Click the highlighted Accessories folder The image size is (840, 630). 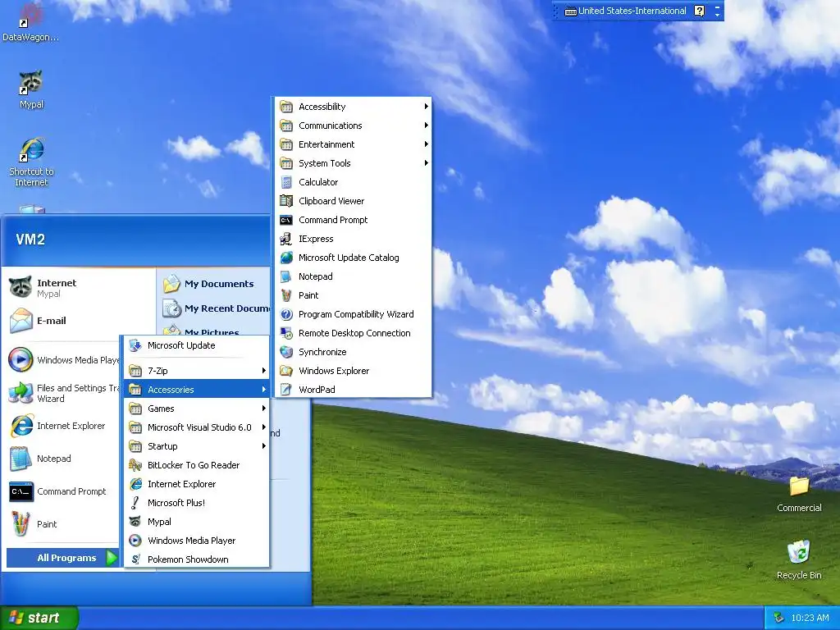coord(197,390)
